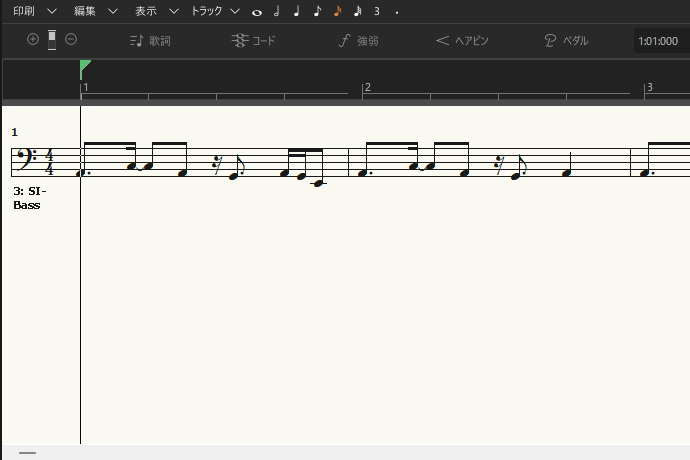
Task: Select the half note duration
Action: 277,11
